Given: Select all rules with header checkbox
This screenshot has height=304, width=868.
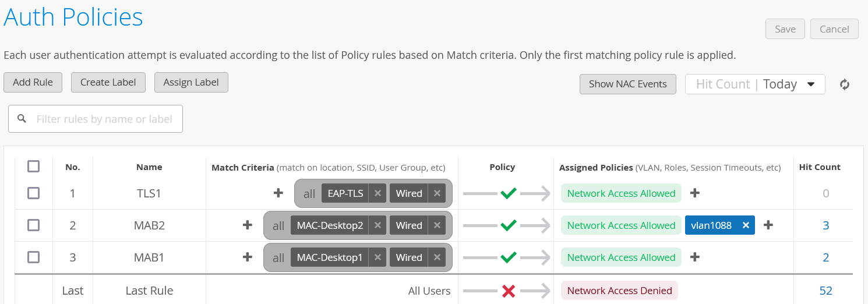Looking at the screenshot, I should (34, 167).
